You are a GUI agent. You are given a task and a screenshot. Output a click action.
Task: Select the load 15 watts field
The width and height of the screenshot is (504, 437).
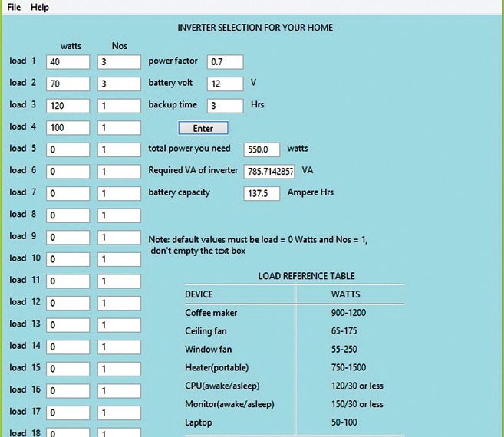(x=68, y=369)
